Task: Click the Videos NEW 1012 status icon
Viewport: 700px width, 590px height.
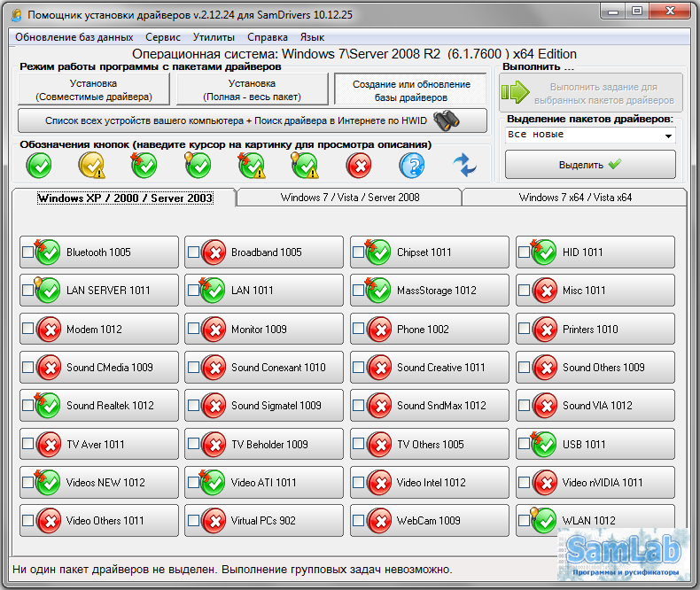Action: point(47,482)
